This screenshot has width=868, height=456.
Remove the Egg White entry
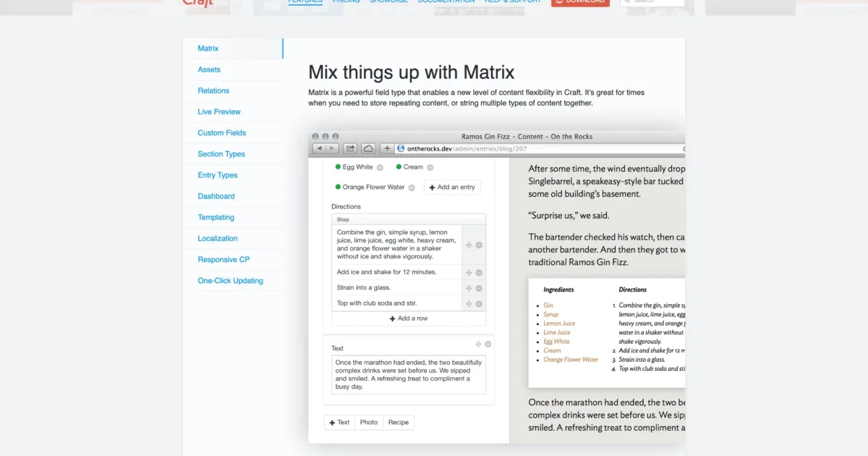click(380, 167)
